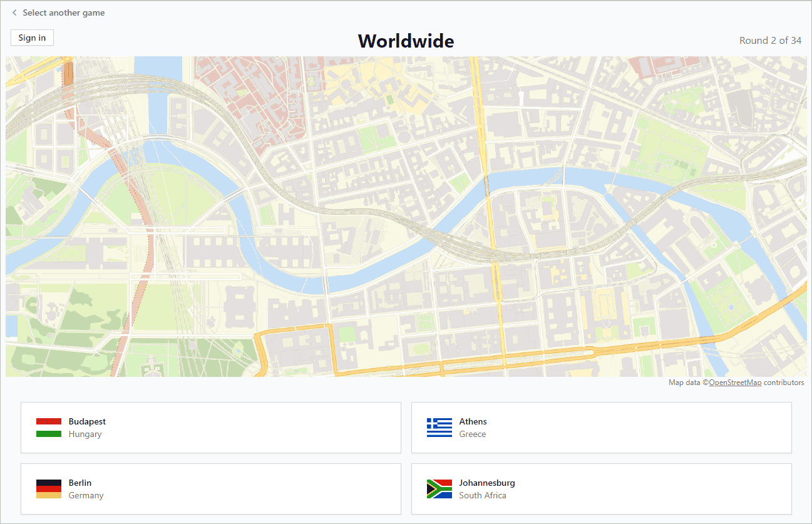Select the South African flag icon

coord(439,489)
